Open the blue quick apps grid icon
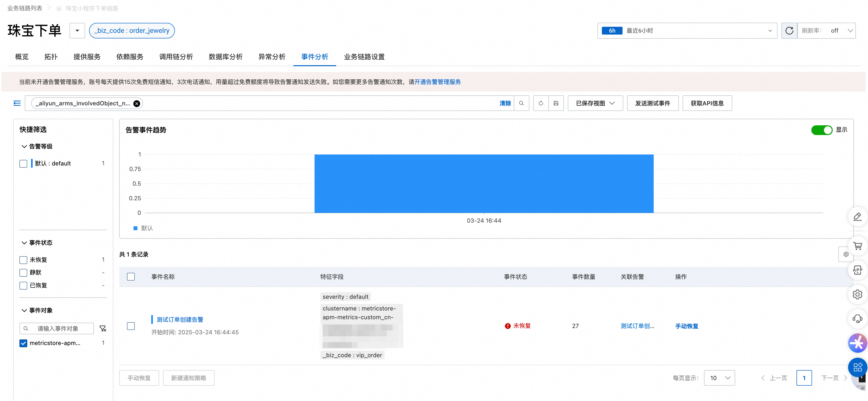Viewport: 868px width, 401px height. [x=857, y=367]
